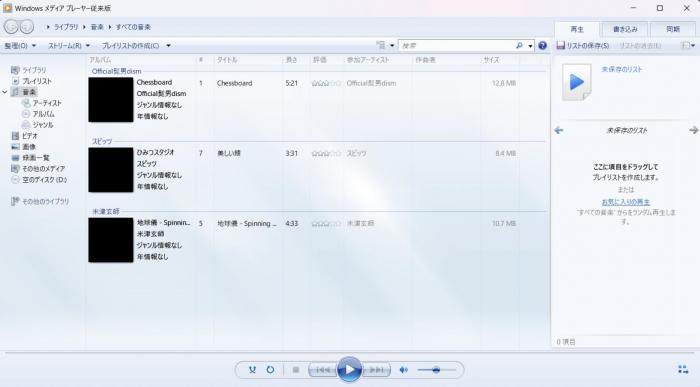
Task: Click the Next track button
Action: tap(376, 370)
